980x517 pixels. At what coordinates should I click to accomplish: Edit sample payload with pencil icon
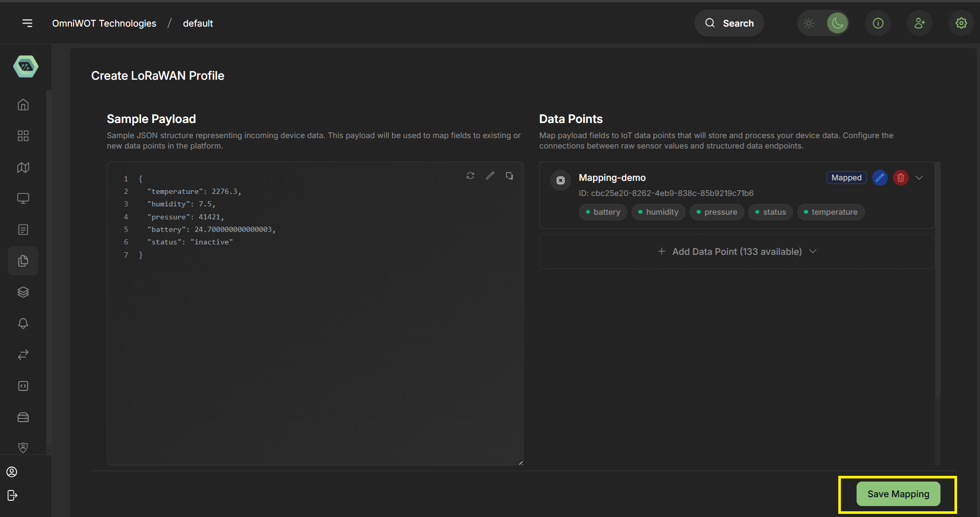point(490,176)
